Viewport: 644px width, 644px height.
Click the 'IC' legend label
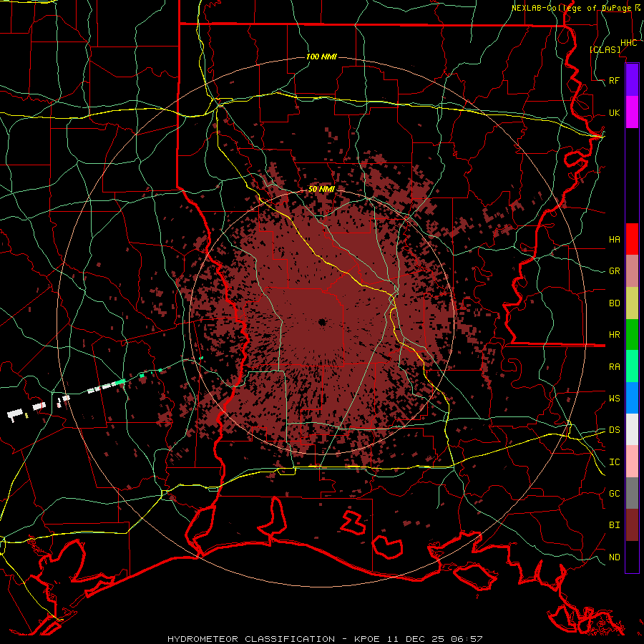click(614, 462)
